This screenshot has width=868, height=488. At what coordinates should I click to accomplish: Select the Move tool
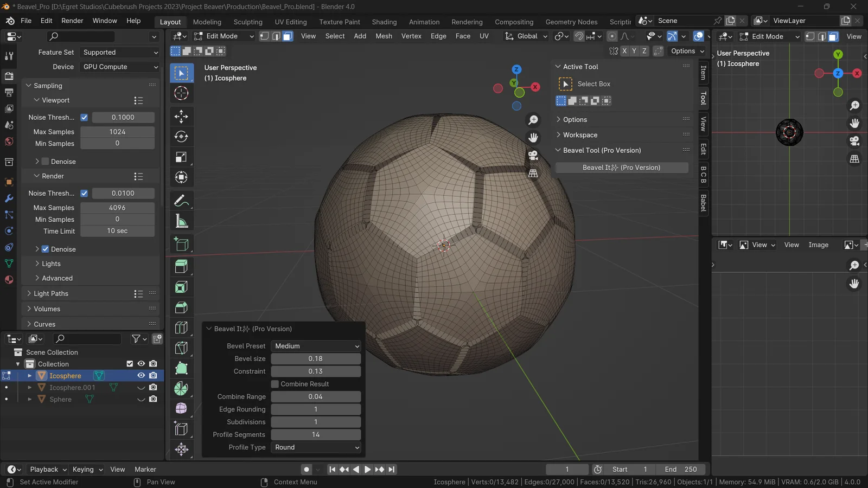(x=181, y=116)
